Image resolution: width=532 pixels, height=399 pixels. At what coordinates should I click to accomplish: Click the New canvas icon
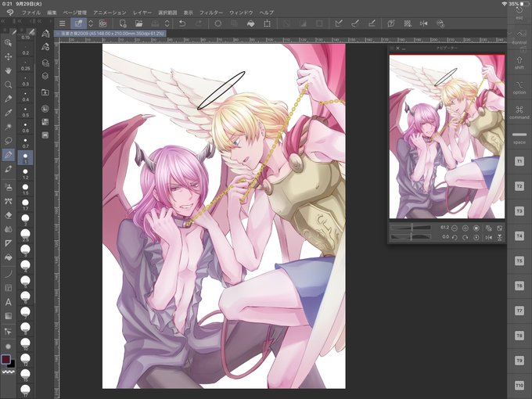[x=123, y=23]
